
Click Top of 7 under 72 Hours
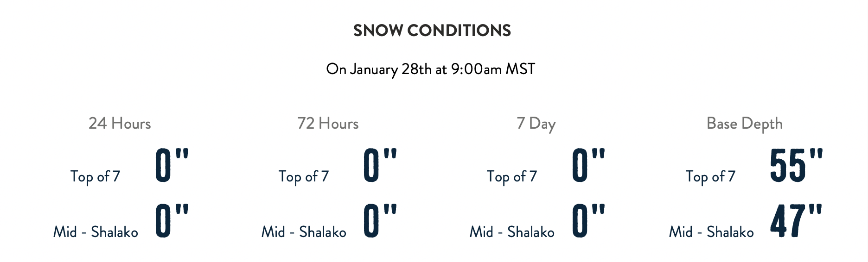[x=303, y=176]
